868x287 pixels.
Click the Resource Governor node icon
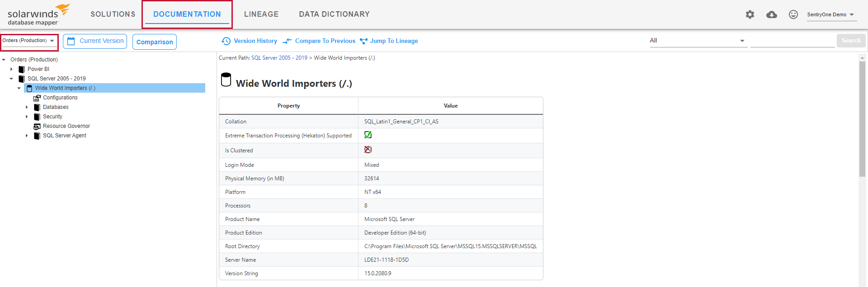point(37,126)
